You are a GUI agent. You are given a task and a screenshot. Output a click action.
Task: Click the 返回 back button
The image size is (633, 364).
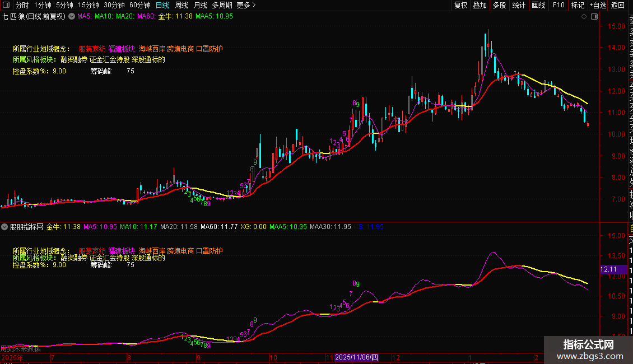coord(618,5)
